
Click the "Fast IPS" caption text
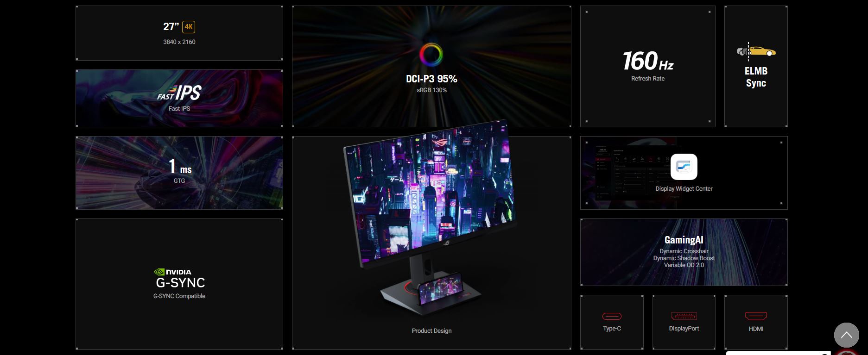179,109
